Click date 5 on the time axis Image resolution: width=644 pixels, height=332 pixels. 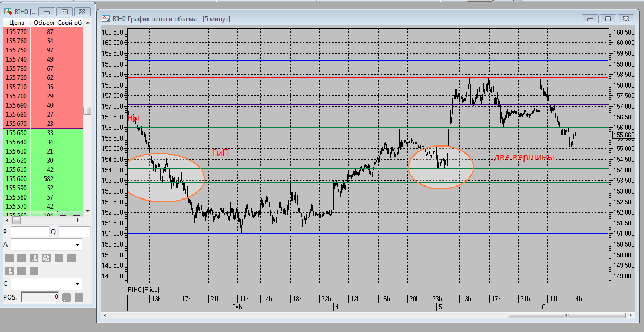pos(440,307)
